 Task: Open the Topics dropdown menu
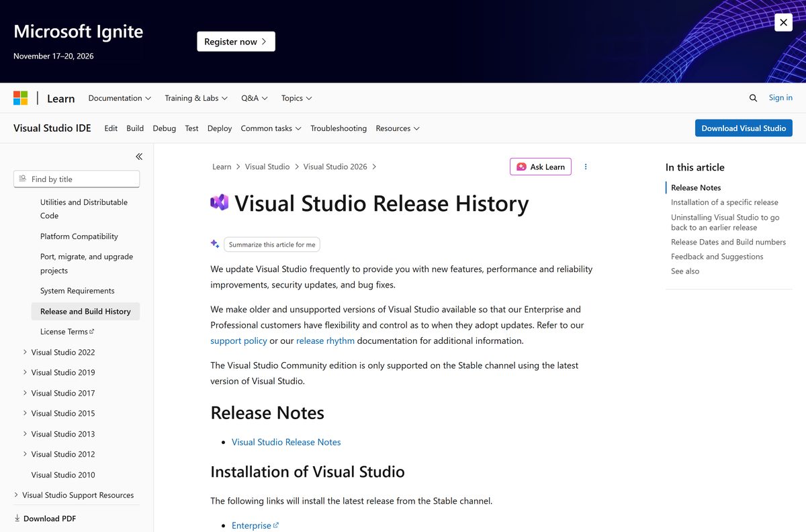[297, 98]
